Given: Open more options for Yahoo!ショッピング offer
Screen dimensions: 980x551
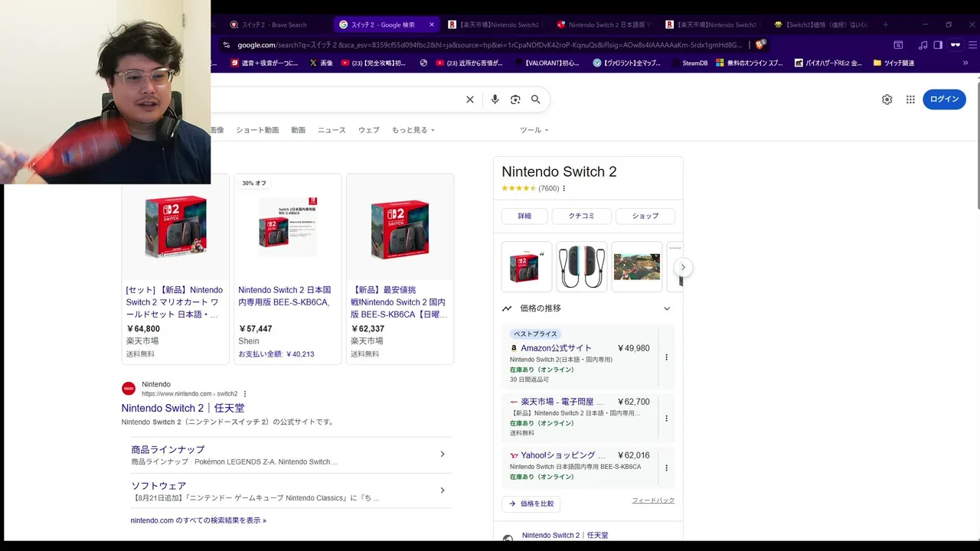Looking at the screenshot, I should pos(666,468).
